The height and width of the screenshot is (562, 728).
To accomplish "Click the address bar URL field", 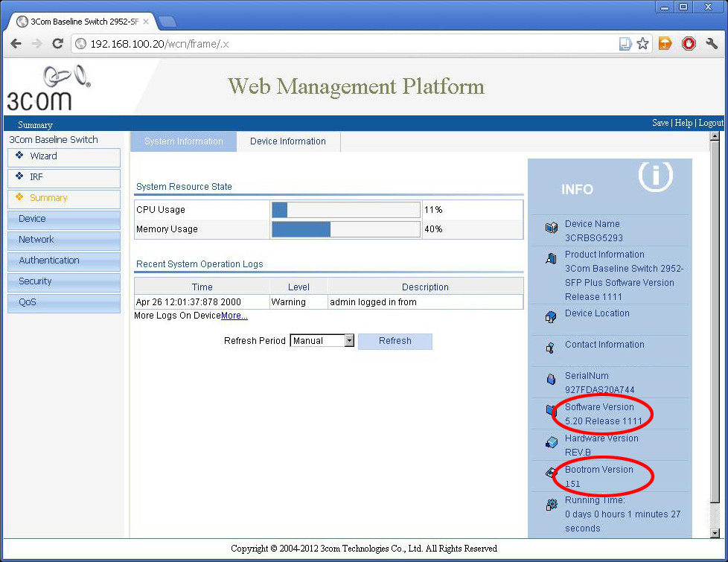I will click(x=344, y=44).
